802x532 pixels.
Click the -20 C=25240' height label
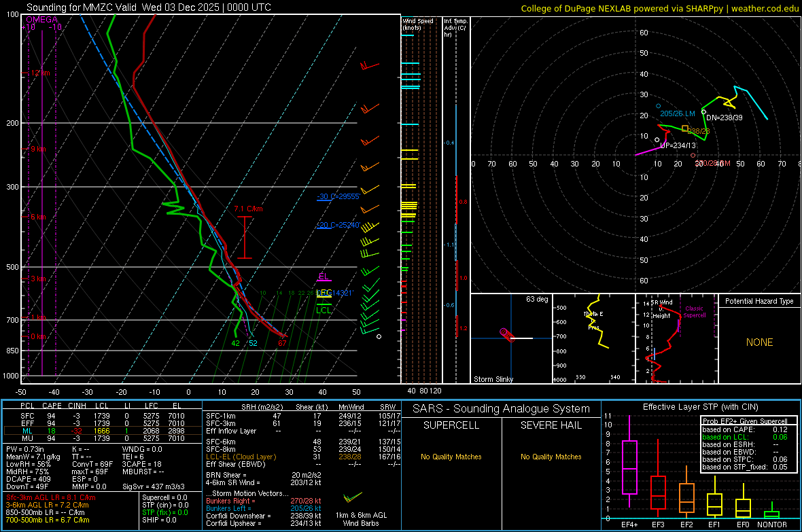338,225
